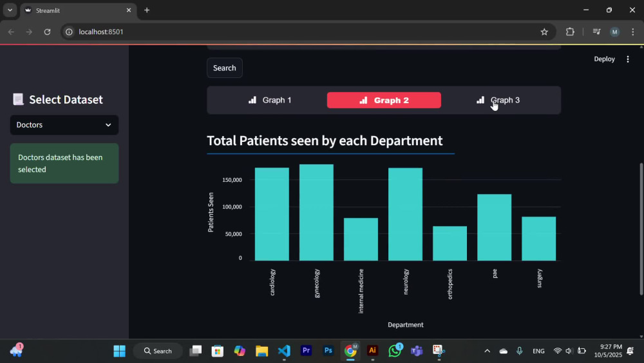Click the localhost:8501 address bar
The width and height of the screenshot is (644, 363).
308,32
